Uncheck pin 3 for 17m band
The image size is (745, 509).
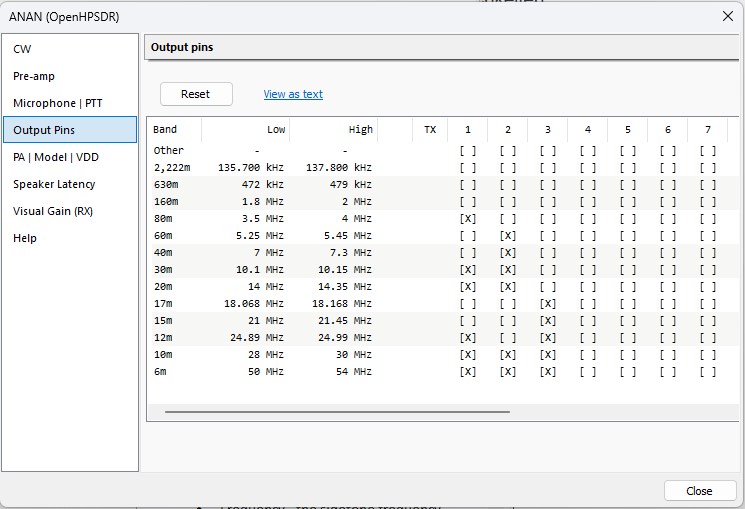point(548,304)
